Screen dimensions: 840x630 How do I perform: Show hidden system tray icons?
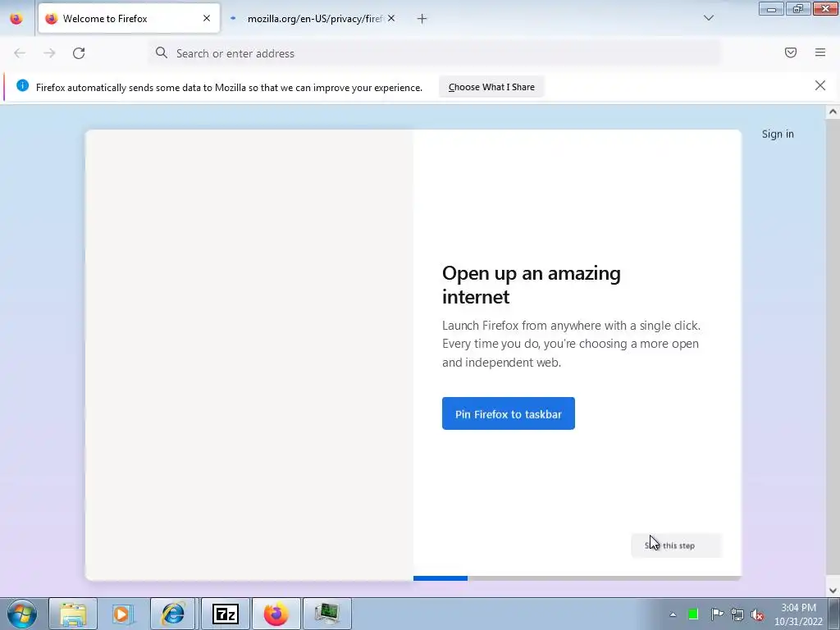pos(673,614)
